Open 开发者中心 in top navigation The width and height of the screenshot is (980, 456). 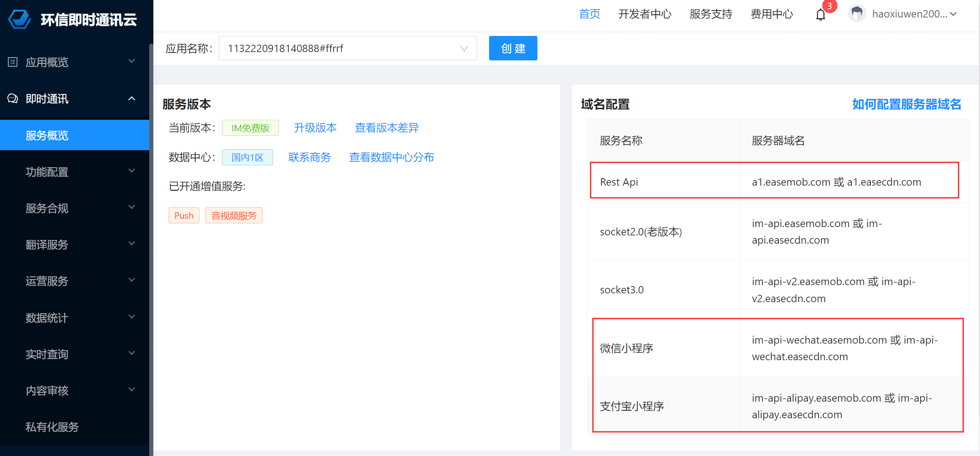(x=645, y=14)
